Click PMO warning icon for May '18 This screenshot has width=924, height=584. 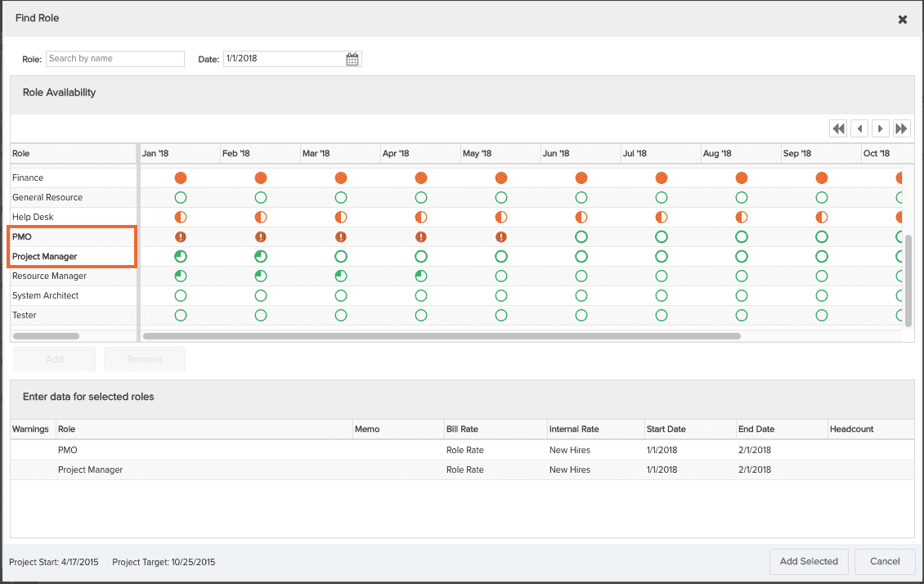click(501, 237)
